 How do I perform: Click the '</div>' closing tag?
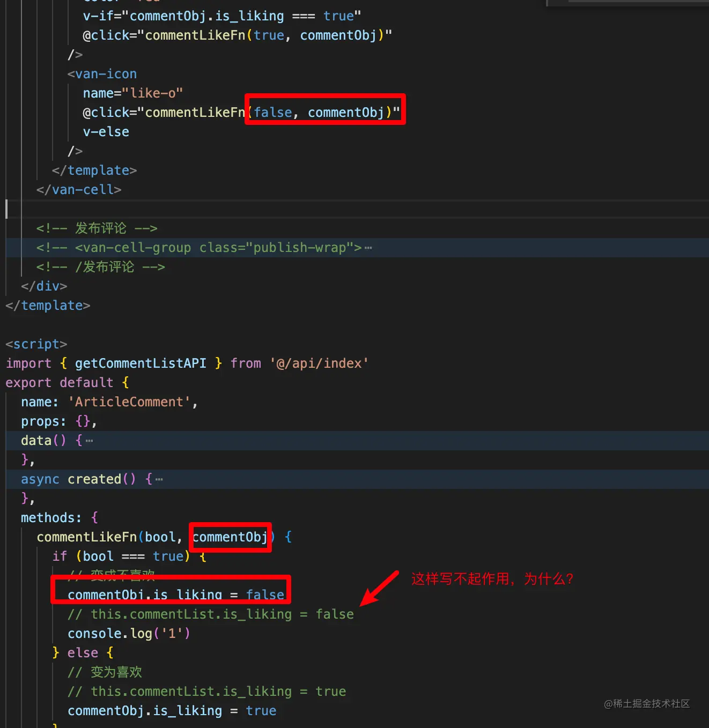[x=44, y=286]
